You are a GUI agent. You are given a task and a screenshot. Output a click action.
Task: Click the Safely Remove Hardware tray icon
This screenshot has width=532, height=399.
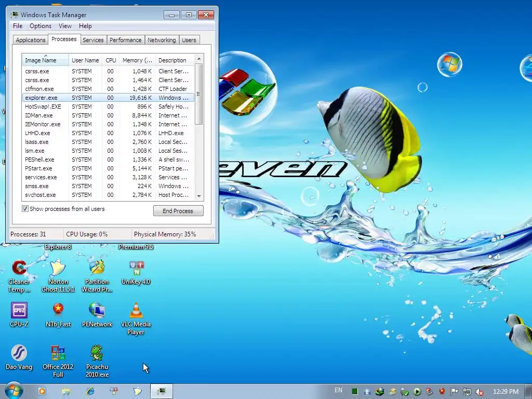pos(404,392)
